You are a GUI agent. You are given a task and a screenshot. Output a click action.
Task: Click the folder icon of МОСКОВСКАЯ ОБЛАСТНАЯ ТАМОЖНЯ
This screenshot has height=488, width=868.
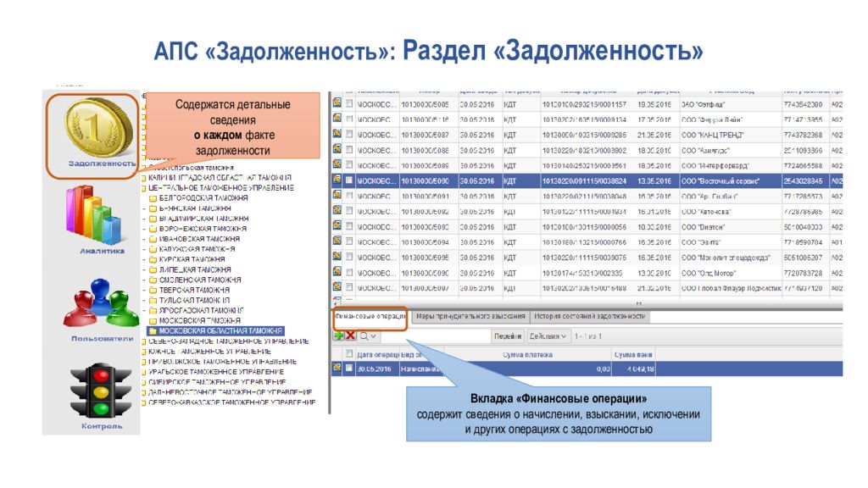pyautogui.click(x=153, y=331)
